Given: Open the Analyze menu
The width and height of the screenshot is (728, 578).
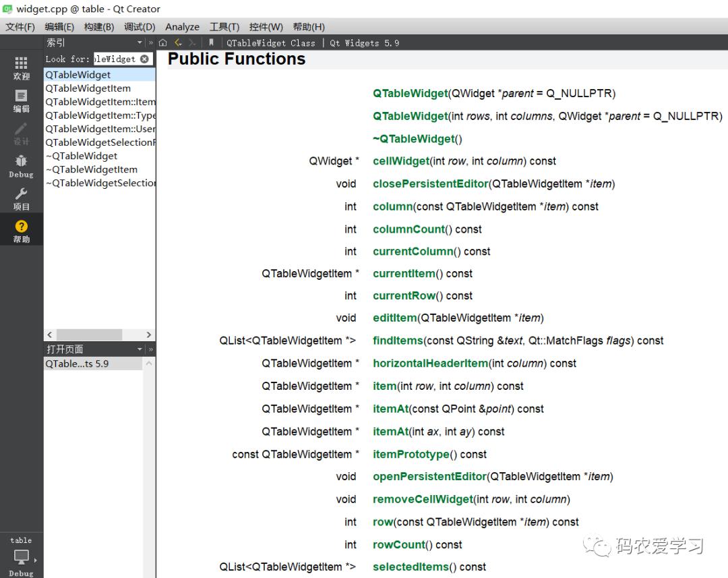Looking at the screenshot, I should click(x=182, y=27).
